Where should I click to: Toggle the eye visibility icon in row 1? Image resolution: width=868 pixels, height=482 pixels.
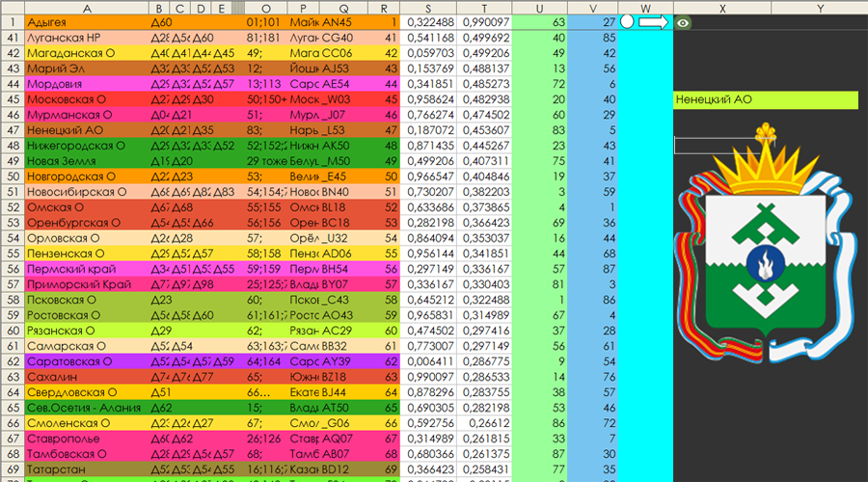point(683,23)
